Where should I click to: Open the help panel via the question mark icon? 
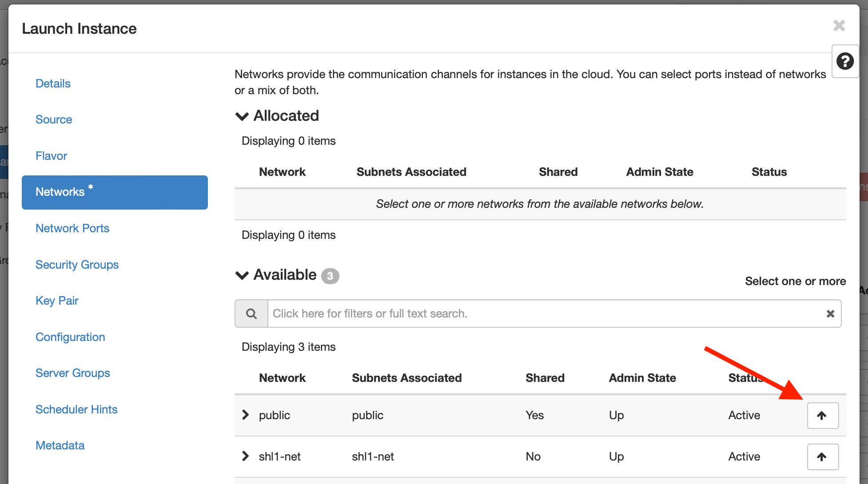(x=845, y=61)
